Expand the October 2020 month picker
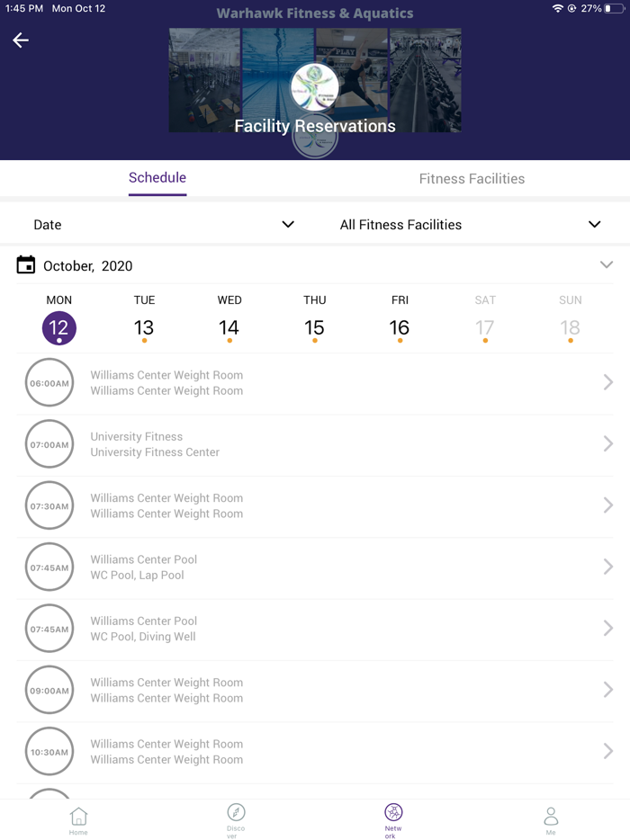 pyautogui.click(x=606, y=265)
